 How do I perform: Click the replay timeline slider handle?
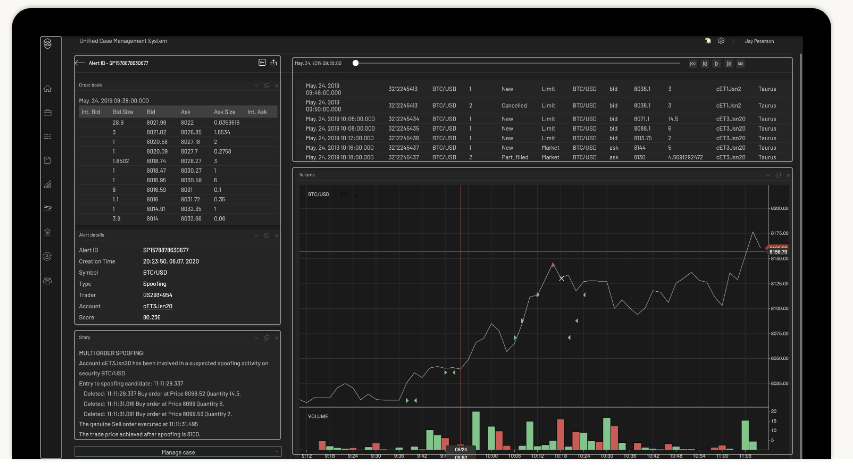point(356,63)
